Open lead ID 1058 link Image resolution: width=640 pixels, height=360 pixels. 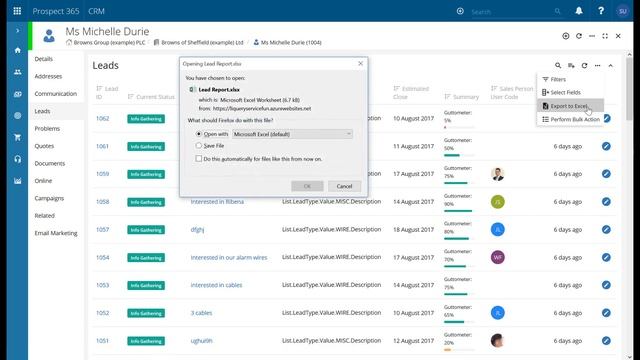tap(102, 202)
